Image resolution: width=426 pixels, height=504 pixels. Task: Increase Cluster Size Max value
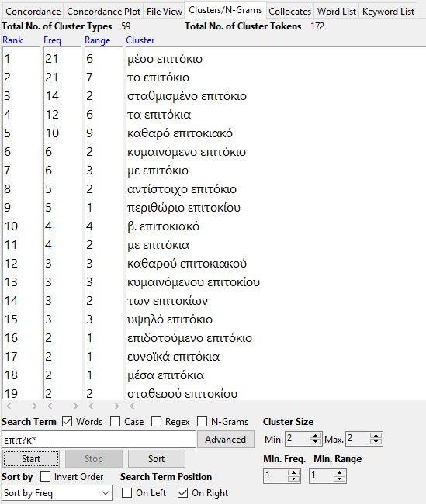376,436
